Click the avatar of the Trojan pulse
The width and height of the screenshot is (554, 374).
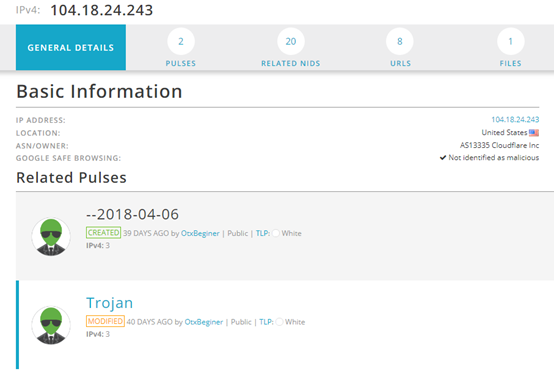pos(51,325)
